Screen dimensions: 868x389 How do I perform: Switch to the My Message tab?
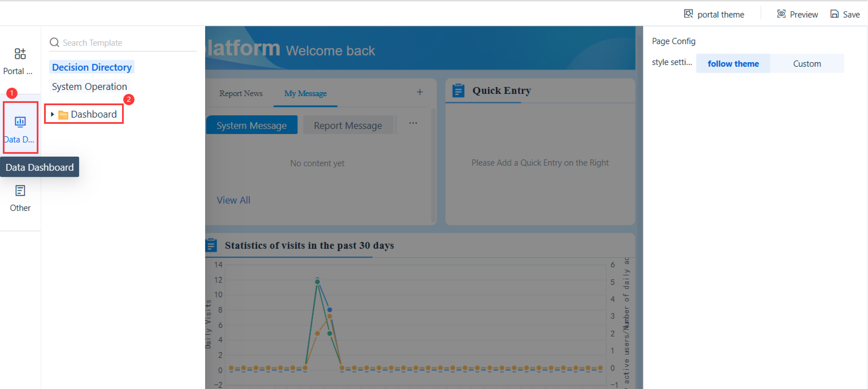tap(305, 93)
